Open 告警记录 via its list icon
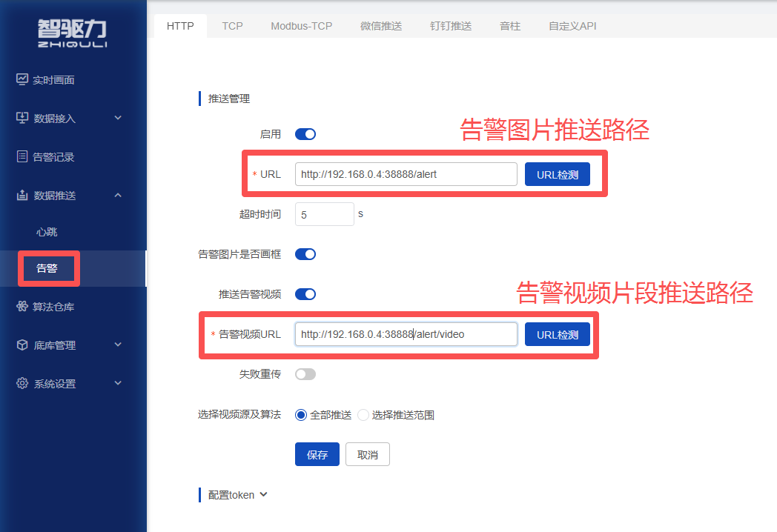 click(x=22, y=156)
